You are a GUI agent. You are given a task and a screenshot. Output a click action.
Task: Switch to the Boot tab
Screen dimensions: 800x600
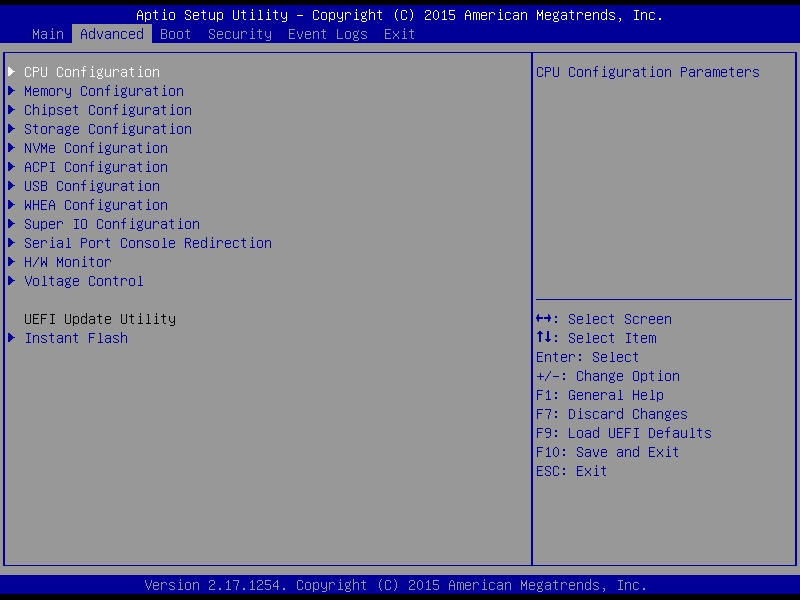point(175,34)
